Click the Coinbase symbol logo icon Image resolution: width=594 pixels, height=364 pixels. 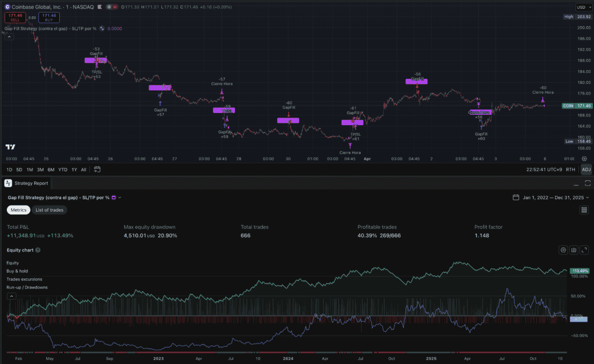7,7
